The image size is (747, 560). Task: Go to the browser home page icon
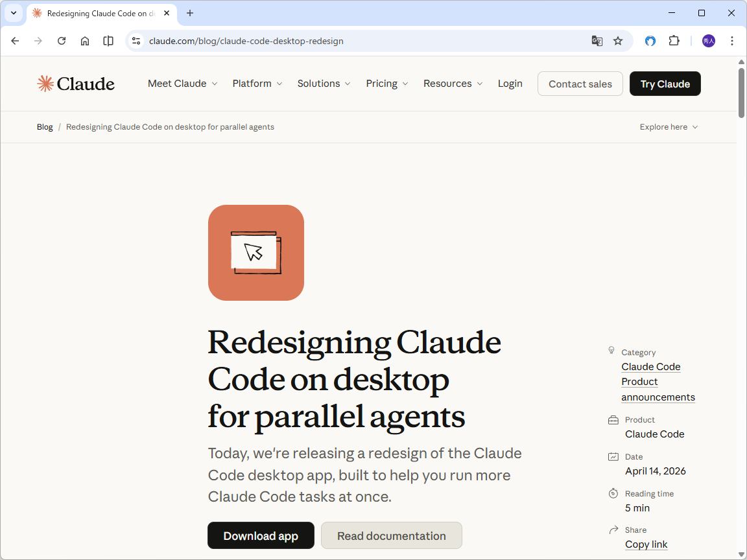click(x=85, y=41)
